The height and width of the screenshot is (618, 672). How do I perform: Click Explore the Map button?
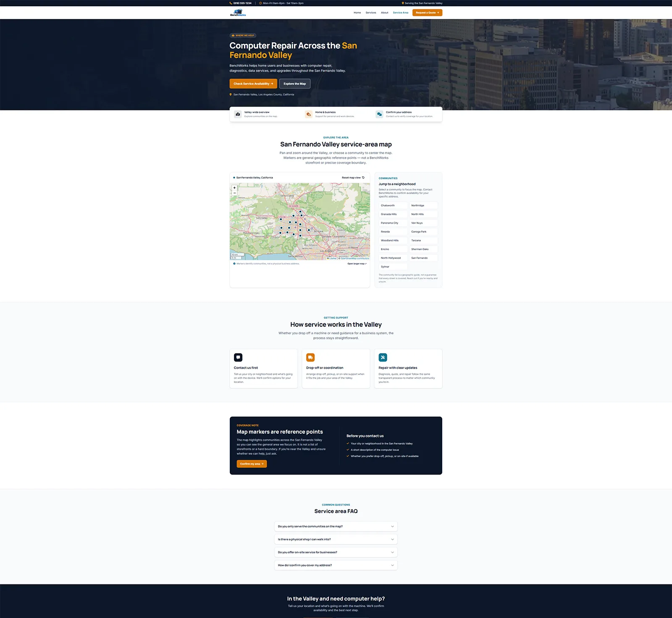[x=295, y=84]
